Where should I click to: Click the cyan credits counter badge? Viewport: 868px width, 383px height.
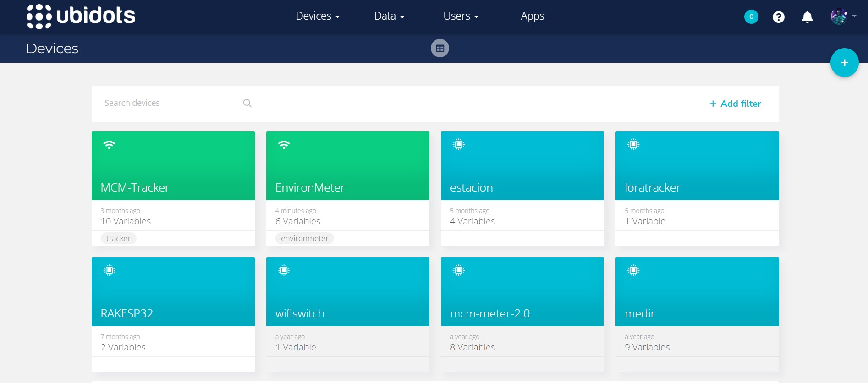(x=751, y=17)
